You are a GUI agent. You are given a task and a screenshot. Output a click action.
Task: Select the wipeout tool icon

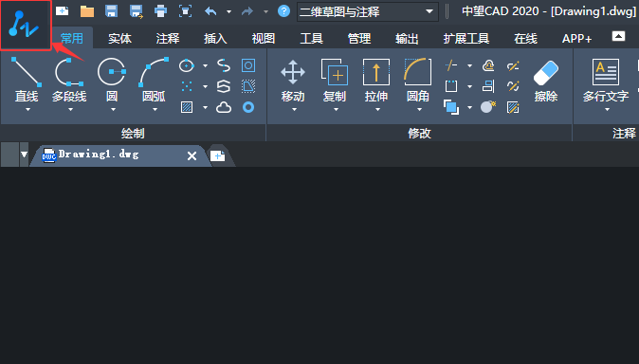248,86
